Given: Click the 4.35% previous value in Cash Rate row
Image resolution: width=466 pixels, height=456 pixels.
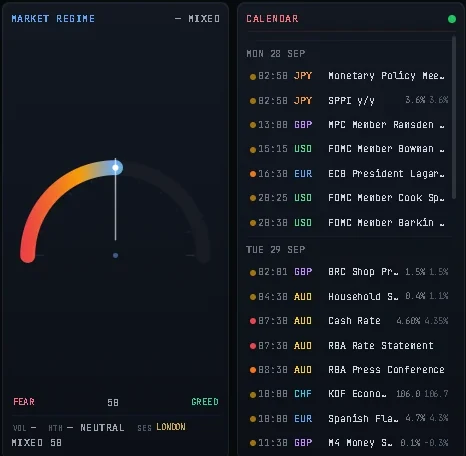Looking at the screenshot, I should tap(436, 321).
